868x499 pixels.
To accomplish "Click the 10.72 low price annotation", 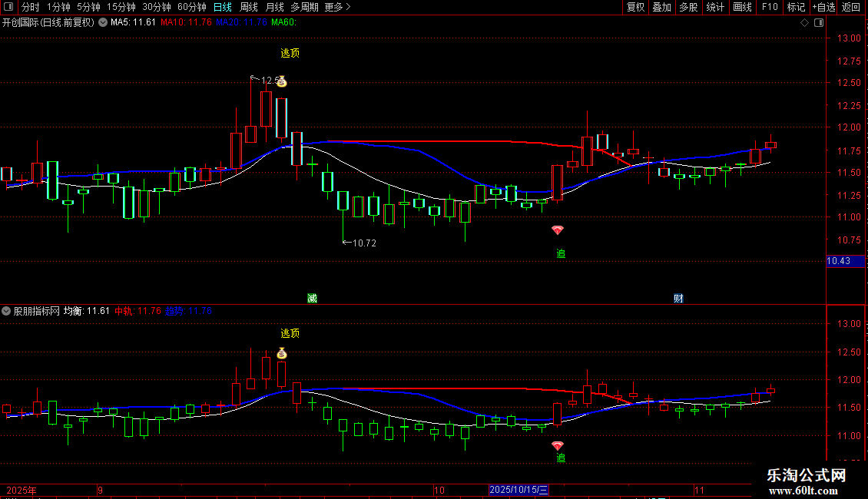I will (359, 243).
